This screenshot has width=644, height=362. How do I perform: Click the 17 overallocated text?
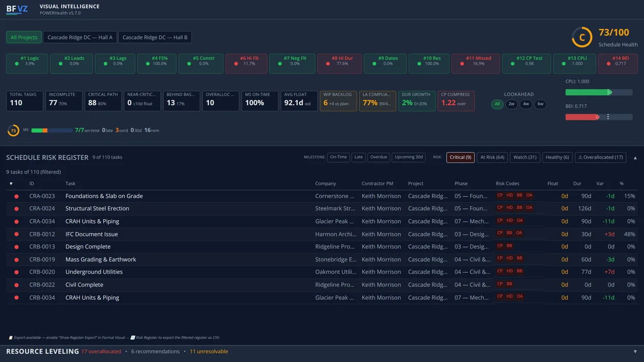(x=101, y=352)
